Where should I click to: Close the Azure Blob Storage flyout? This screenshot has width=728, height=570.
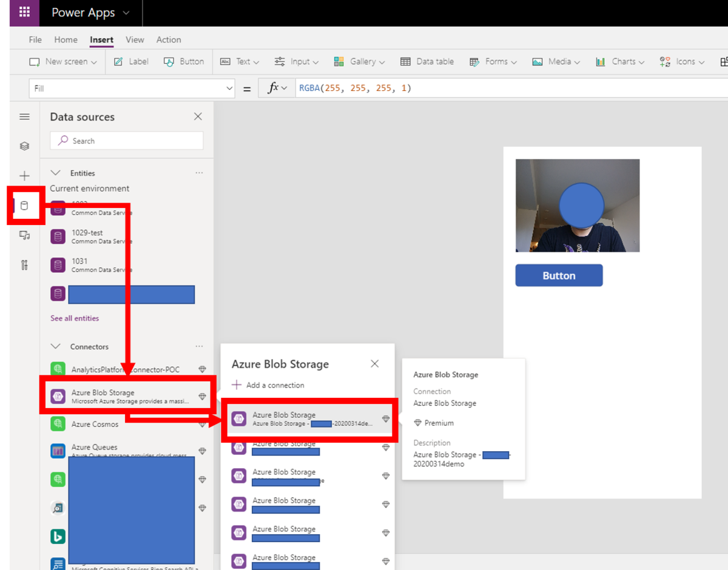click(375, 364)
